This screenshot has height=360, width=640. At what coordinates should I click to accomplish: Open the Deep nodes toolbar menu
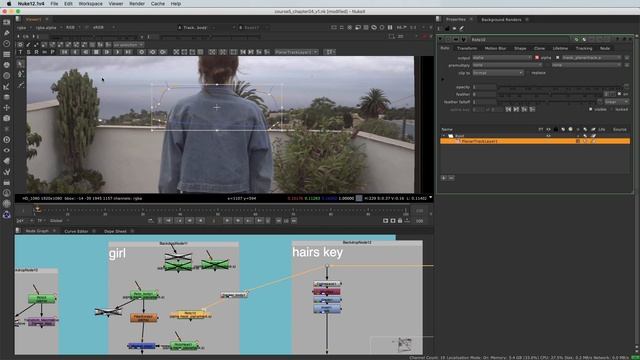click(x=7, y=139)
